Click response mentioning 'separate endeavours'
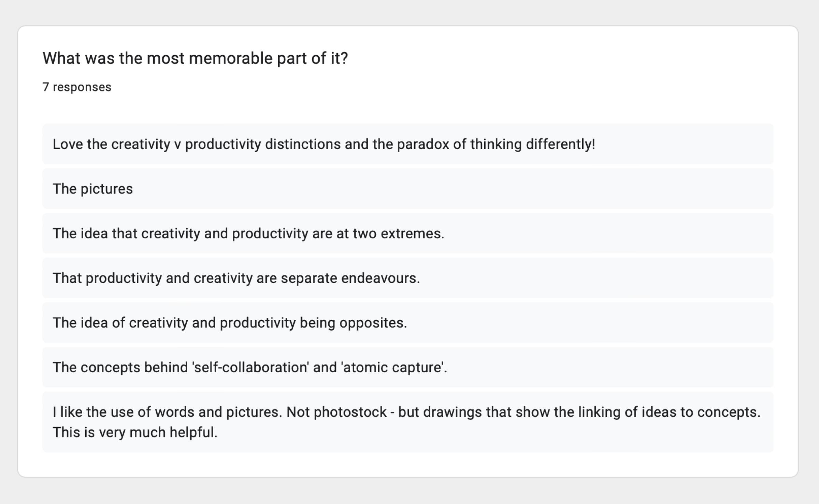Viewport: 819px width, 504px height. [408, 278]
